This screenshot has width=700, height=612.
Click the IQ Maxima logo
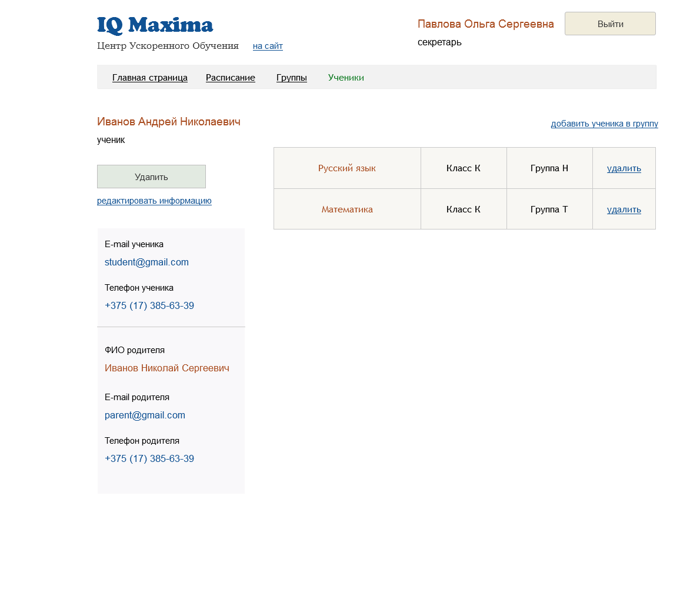coord(155,25)
